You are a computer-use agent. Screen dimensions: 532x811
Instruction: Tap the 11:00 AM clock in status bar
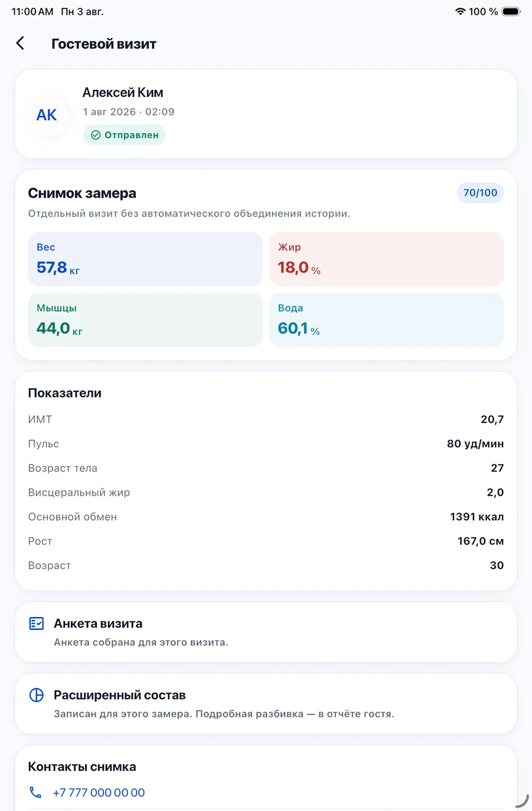click(33, 11)
